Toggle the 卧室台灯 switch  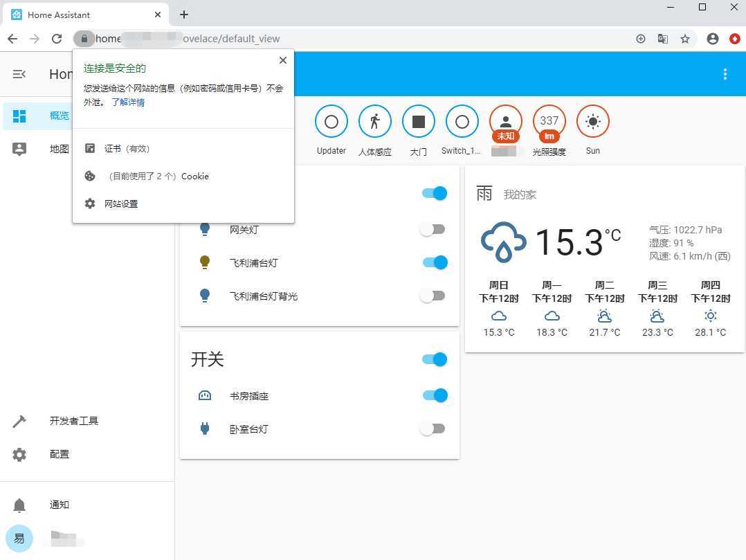tap(433, 428)
